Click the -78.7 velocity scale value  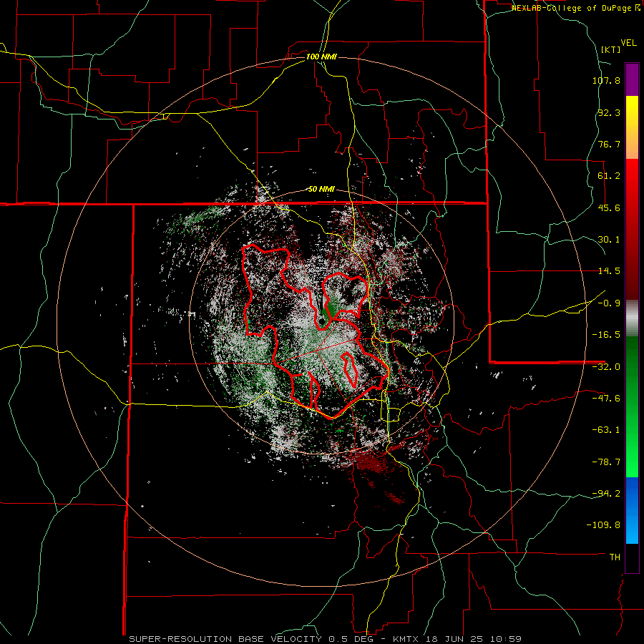click(x=606, y=462)
